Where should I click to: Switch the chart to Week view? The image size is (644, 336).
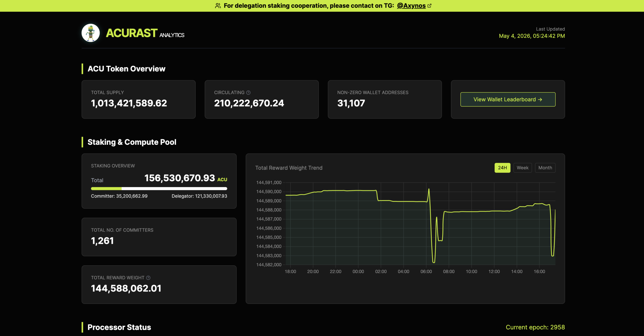click(x=522, y=168)
